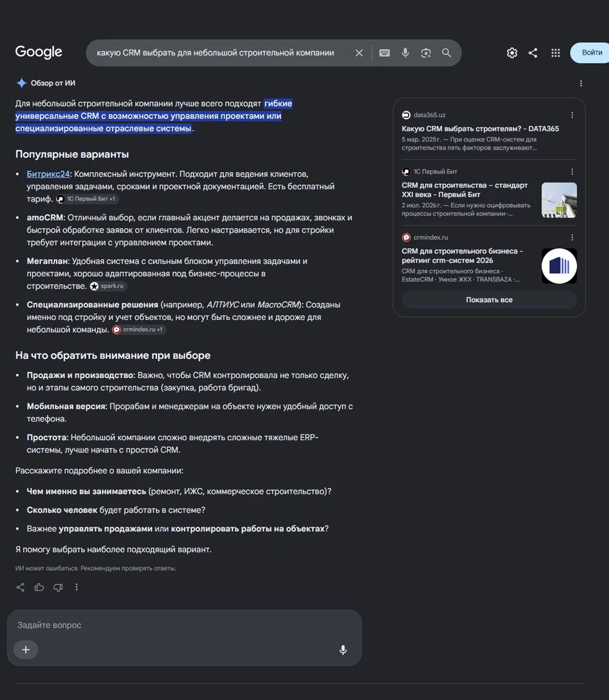This screenshot has height=700, width=609.
Task: Click the bold amoCRM label
Action: pyautogui.click(x=45, y=218)
